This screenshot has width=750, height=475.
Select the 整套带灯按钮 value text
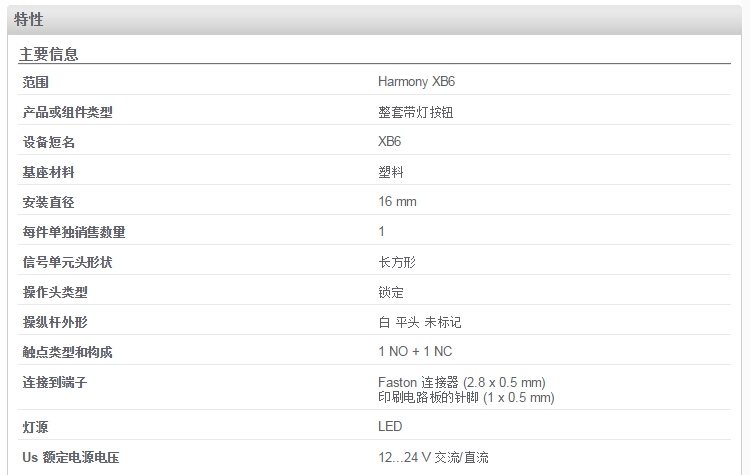click(x=415, y=112)
